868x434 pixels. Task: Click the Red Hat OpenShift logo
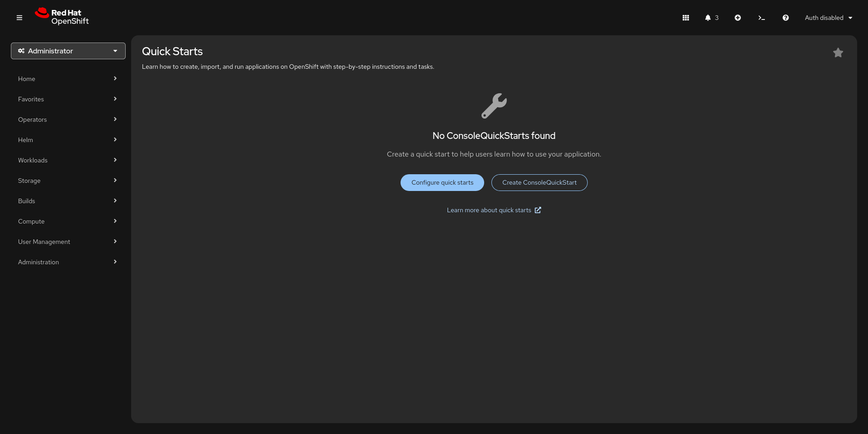(62, 17)
